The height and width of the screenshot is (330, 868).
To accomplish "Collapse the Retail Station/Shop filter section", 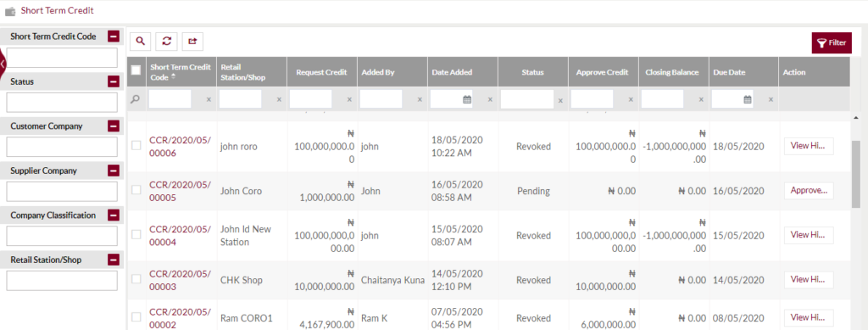I will (114, 260).
